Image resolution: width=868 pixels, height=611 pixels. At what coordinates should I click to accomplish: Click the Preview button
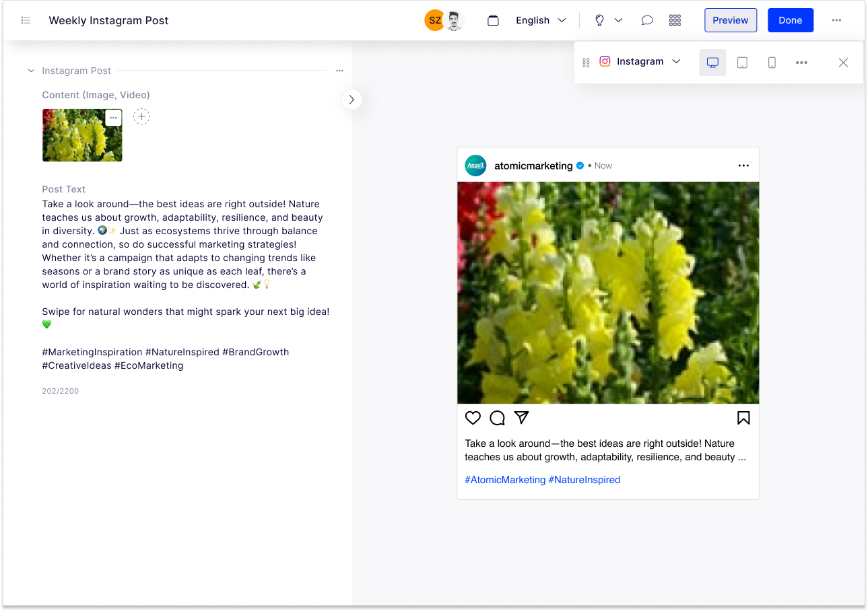(731, 20)
